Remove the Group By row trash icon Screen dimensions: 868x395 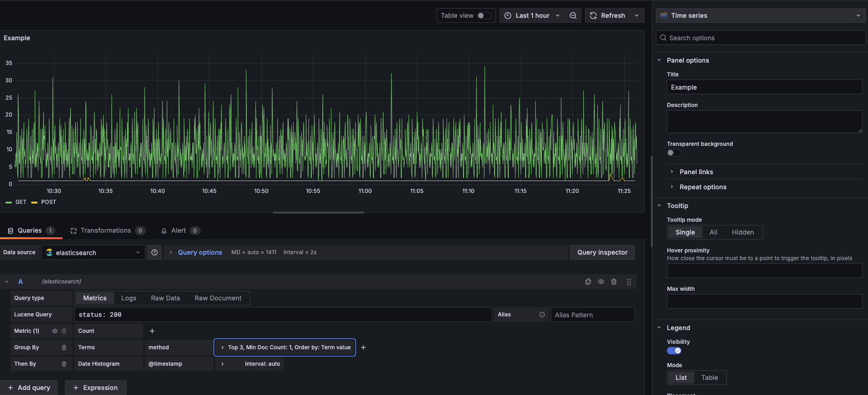pos(64,347)
